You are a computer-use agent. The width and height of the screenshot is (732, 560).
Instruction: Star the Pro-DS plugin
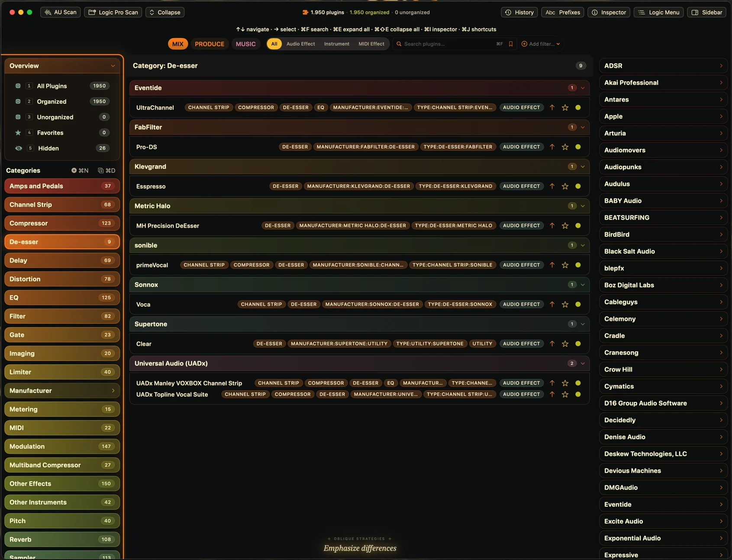coord(565,147)
